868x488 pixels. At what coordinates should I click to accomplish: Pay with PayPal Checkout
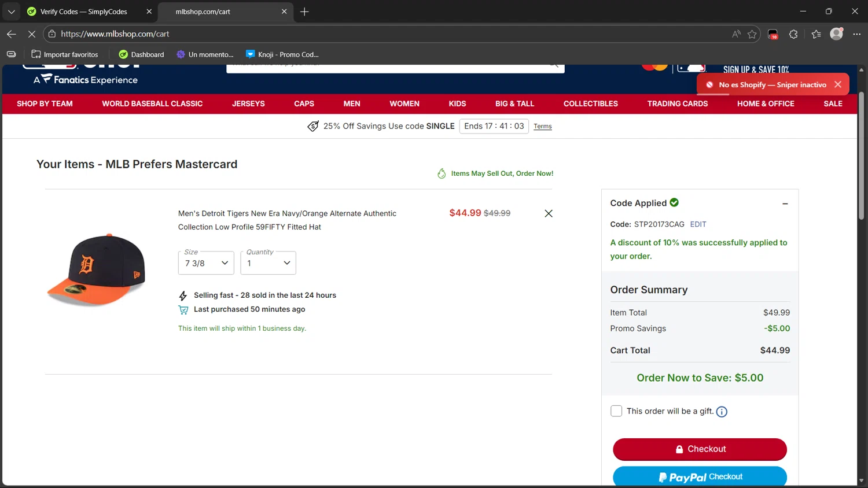700,476
